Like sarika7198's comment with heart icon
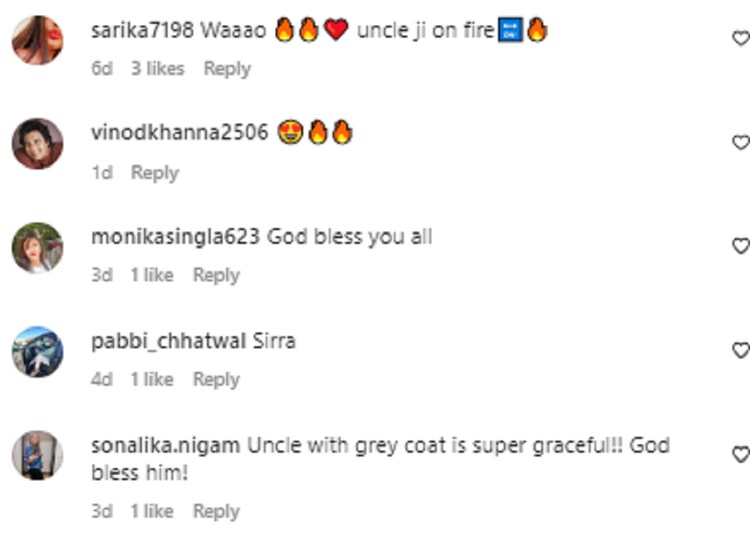This screenshot has width=750, height=547. [740, 39]
